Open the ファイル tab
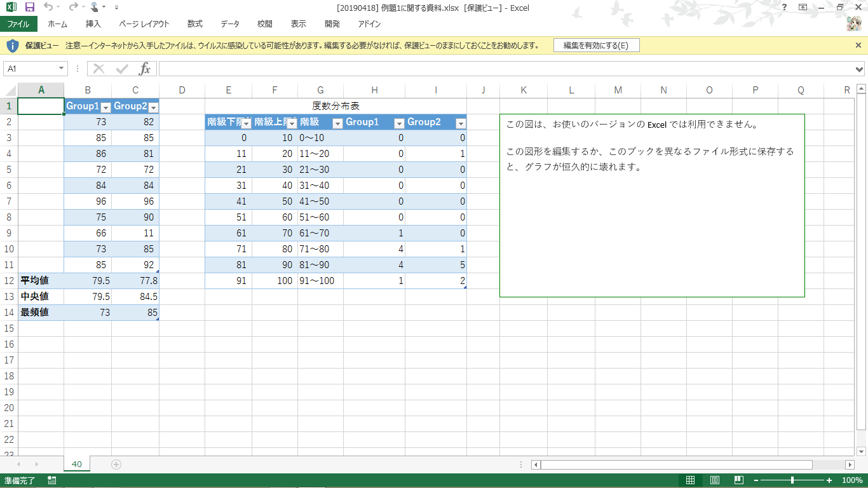Image resolution: width=868 pixels, height=488 pixels. 18,24
